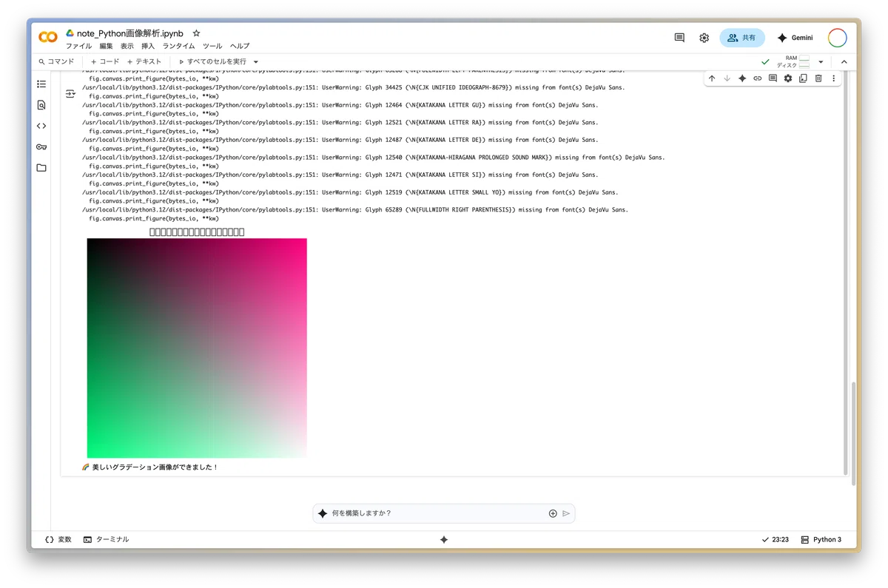Open the ヘルプ menu
This screenshot has height=588, width=888.
(x=240, y=46)
